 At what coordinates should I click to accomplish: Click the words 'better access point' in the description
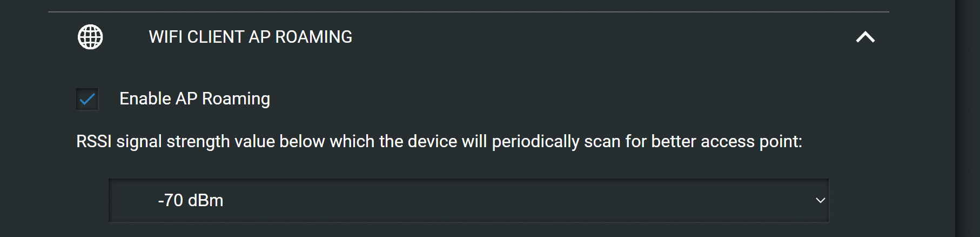727,142
